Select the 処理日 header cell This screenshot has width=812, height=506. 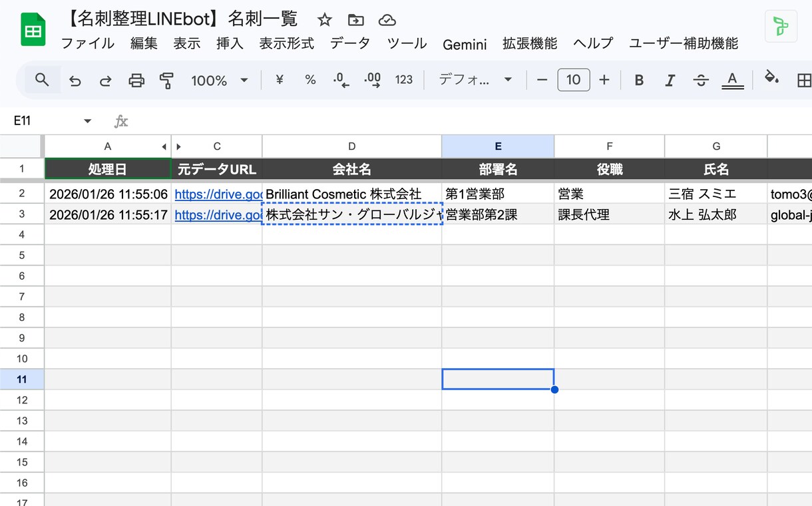pos(108,169)
